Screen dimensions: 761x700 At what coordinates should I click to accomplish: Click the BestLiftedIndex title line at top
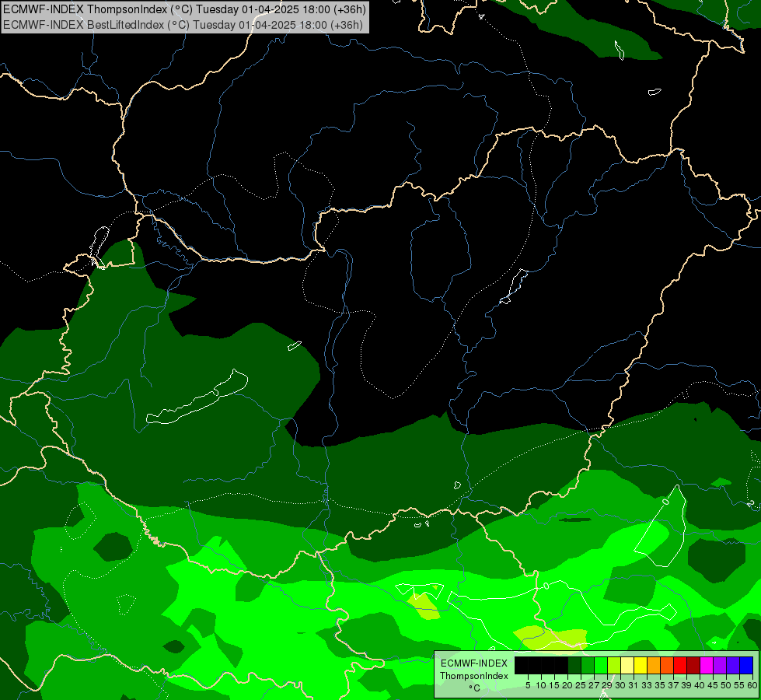tap(183, 24)
